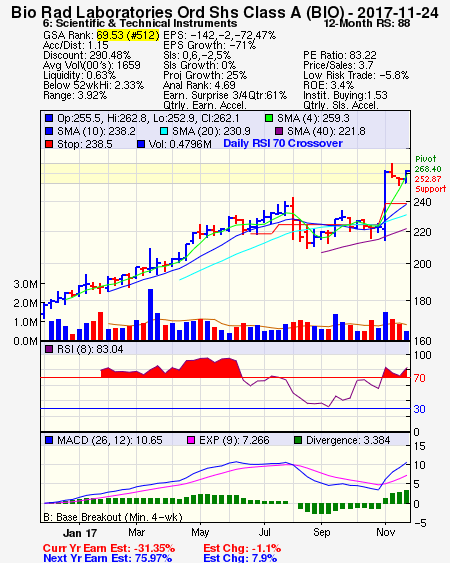Click the red Est Chg: -1.1% text
This screenshot has width=450, height=563.
click(x=242, y=549)
